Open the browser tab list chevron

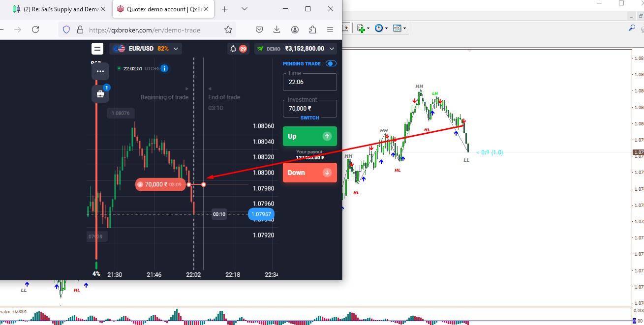pos(244,9)
